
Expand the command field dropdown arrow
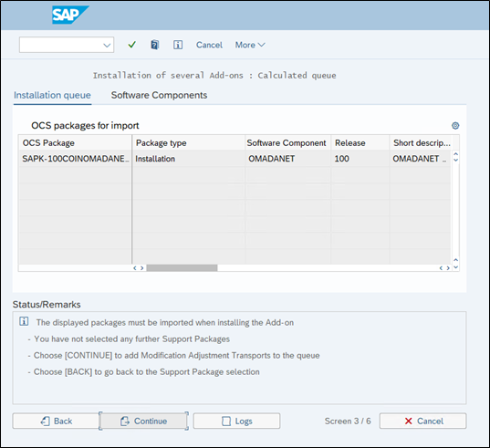point(107,45)
